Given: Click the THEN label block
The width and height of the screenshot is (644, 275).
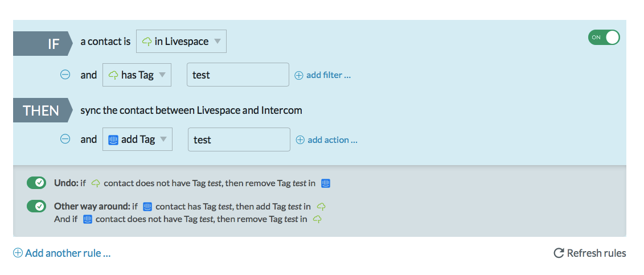Looking at the screenshot, I should coord(43,110).
